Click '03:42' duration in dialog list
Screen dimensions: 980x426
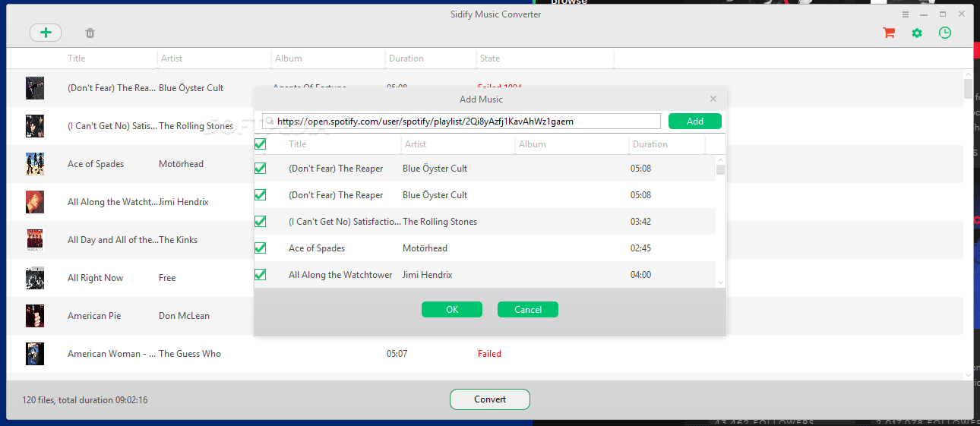tap(640, 222)
